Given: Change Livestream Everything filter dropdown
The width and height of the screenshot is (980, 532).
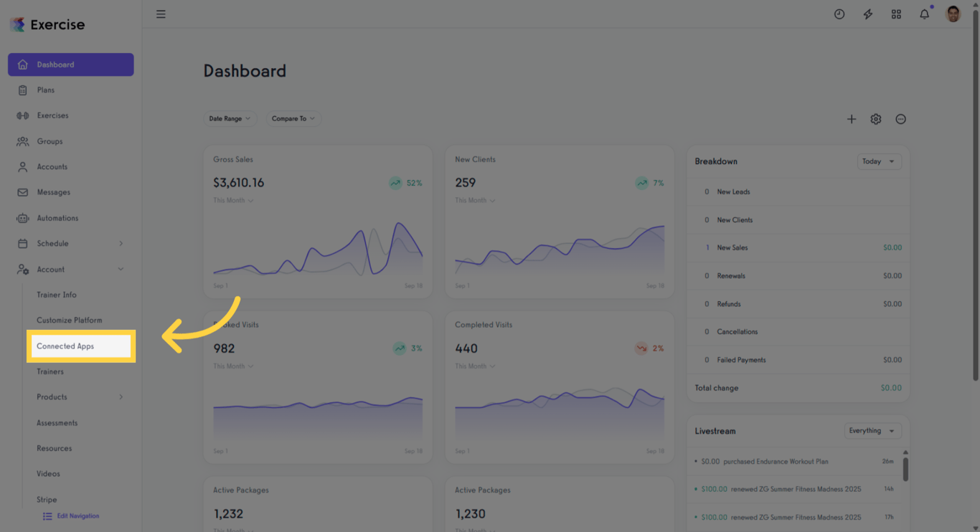Looking at the screenshot, I should click(x=872, y=431).
